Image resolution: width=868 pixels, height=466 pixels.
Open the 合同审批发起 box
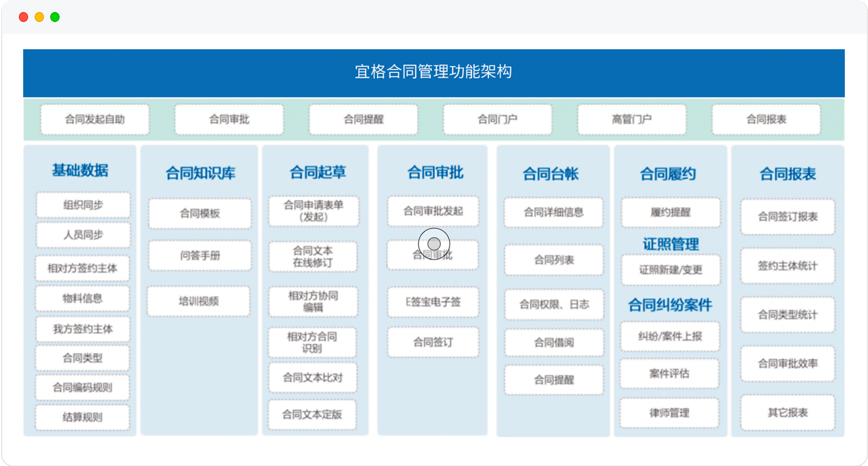(x=433, y=211)
